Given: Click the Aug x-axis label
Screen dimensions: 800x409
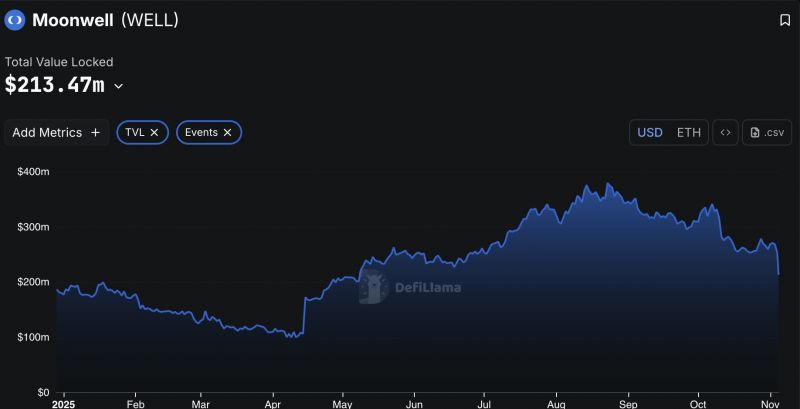Looking at the screenshot, I should (x=556, y=404).
